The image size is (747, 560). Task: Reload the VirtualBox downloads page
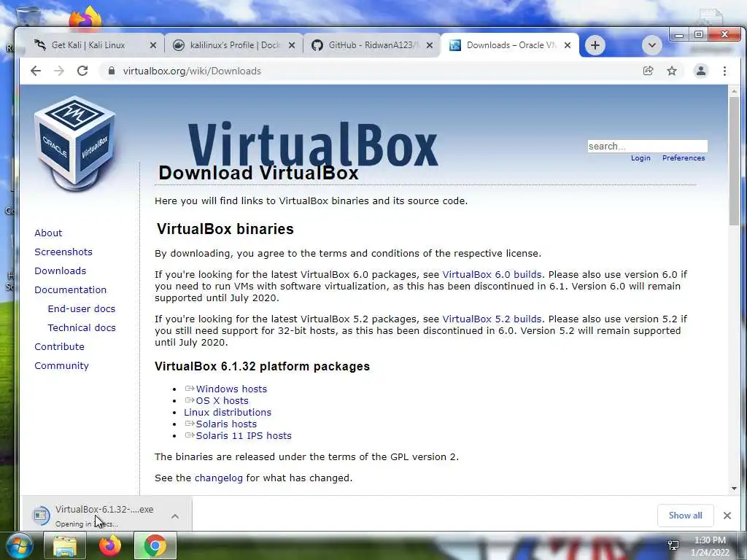pos(82,71)
